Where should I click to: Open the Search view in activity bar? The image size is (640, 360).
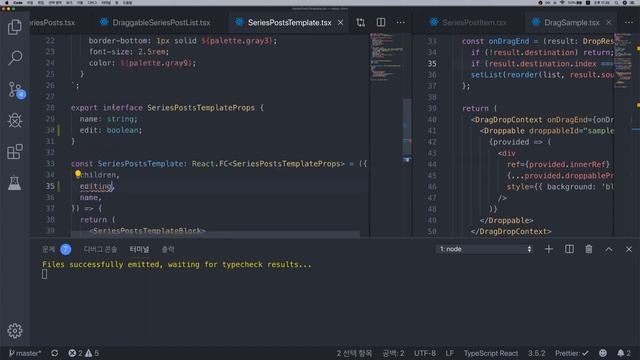click(15, 58)
